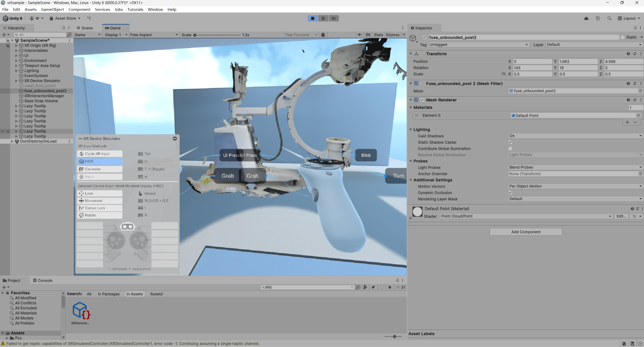Open Transform component preset icon
644x347 pixels.
[635, 54]
